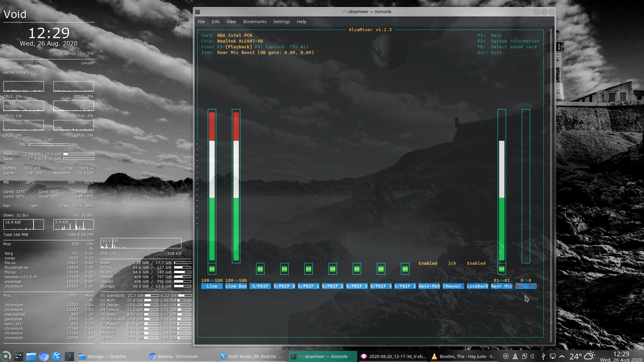Click the Line Boost volume bar

point(236,186)
